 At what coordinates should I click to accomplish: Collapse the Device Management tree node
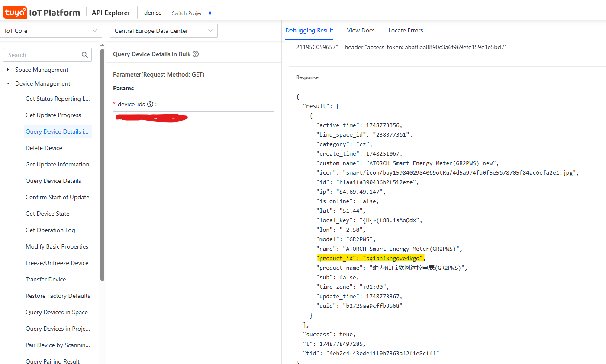tap(8, 83)
